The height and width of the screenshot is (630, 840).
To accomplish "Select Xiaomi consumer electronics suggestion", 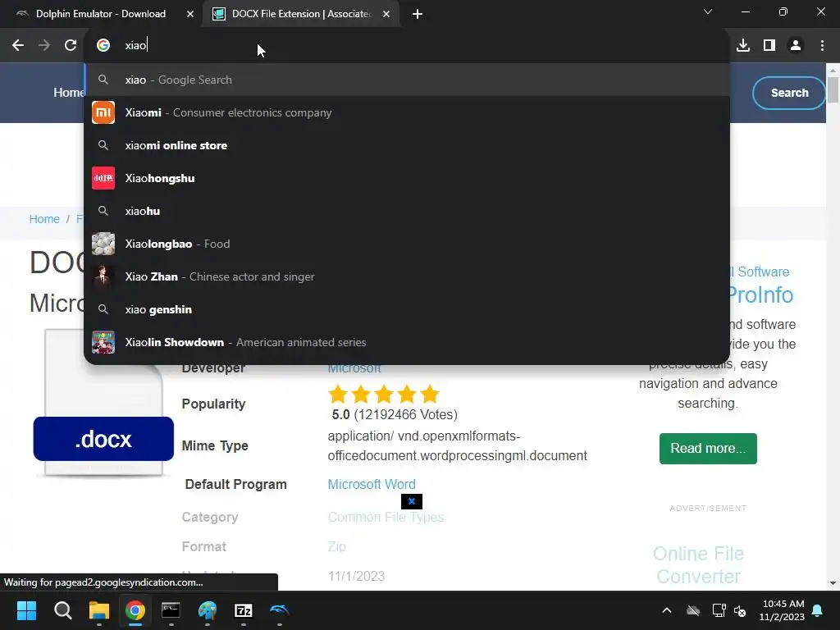I will pyautogui.click(x=407, y=112).
